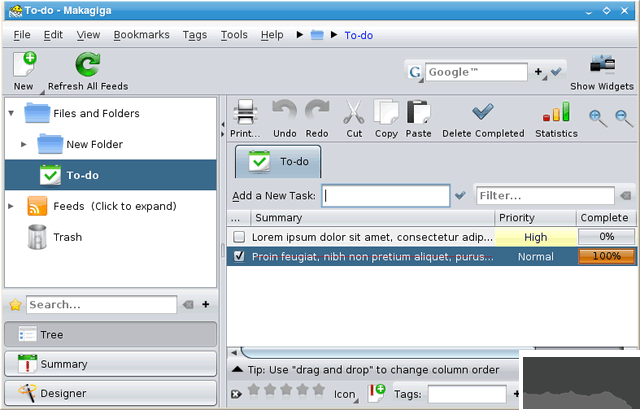Open the Tags menu
640x410 pixels.
point(195,35)
